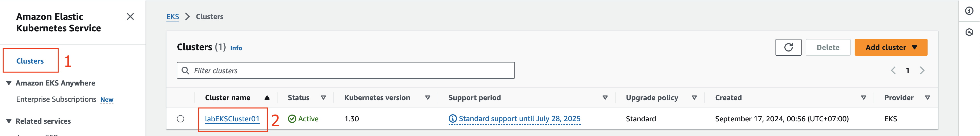Viewport: 980px width, 136px height.
Task: Open the labEKSCluster01 cluster link
Action: point(232,119)
